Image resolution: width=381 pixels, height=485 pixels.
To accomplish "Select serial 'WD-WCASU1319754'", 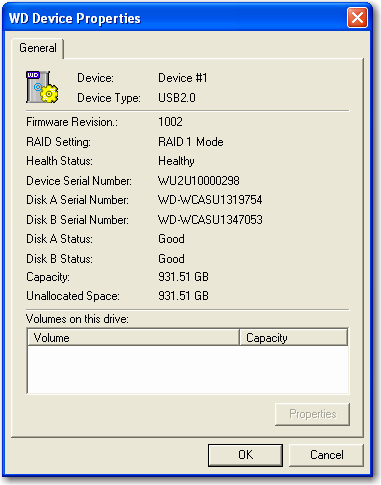I will pyautogui.click(x=210, y=200).
